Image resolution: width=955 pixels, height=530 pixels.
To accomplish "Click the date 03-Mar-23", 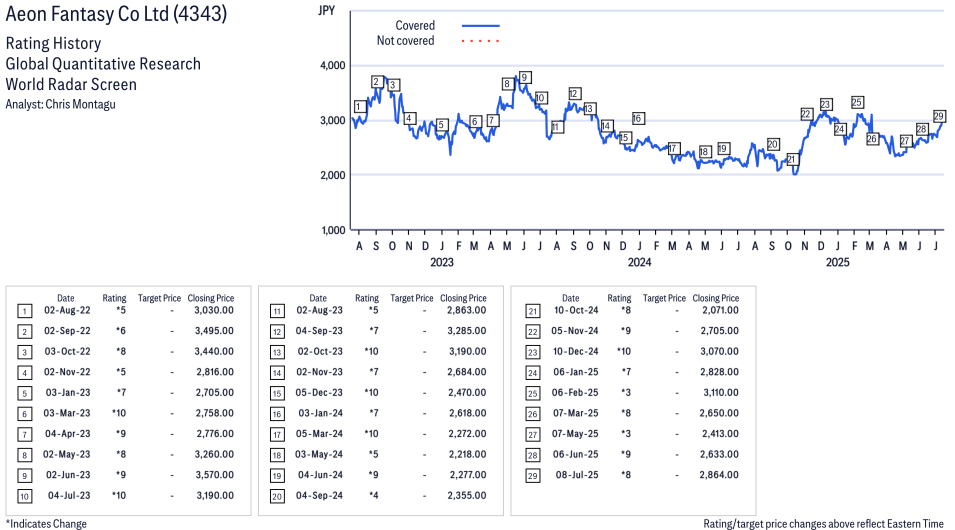I will click(67, 413).
